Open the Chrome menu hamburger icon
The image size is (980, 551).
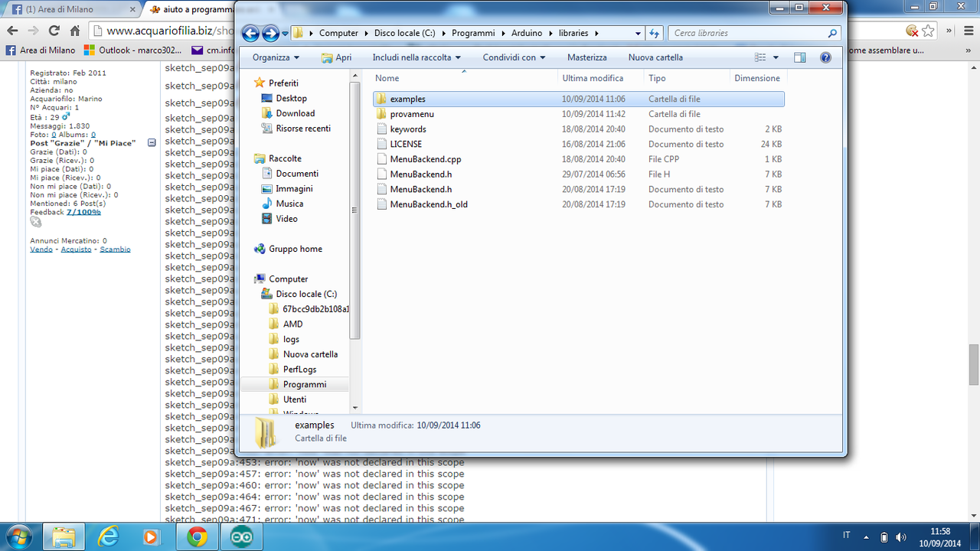pyautogui.click(x=968, y=31)
